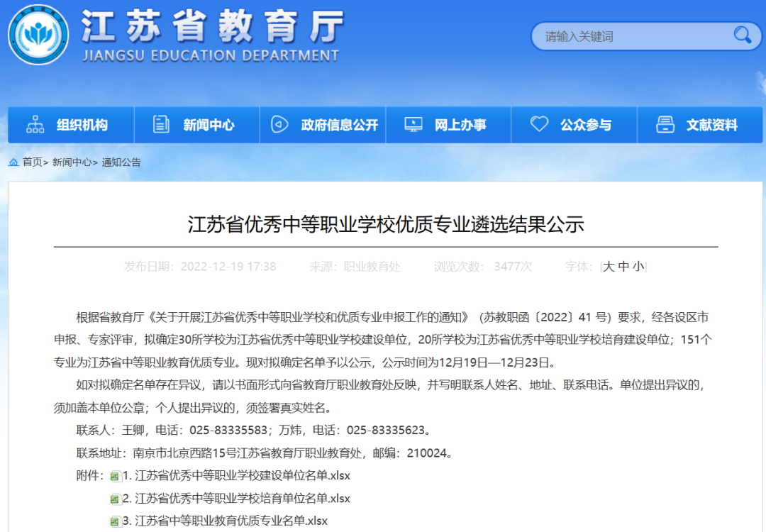The height and width of the screenshot is (532, 766).
Task: Click the Jiangsu Education Department logo emblem
Action: 38,34
